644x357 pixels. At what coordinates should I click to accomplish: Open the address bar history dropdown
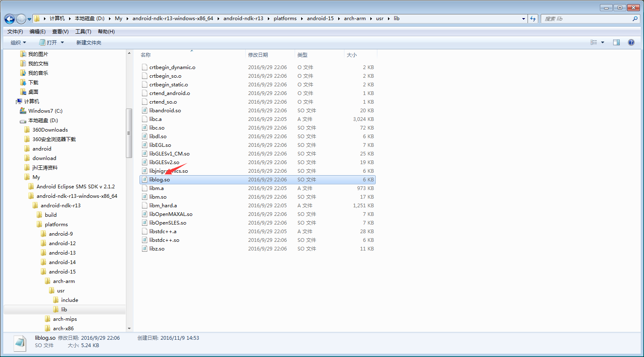coord(523,19)
